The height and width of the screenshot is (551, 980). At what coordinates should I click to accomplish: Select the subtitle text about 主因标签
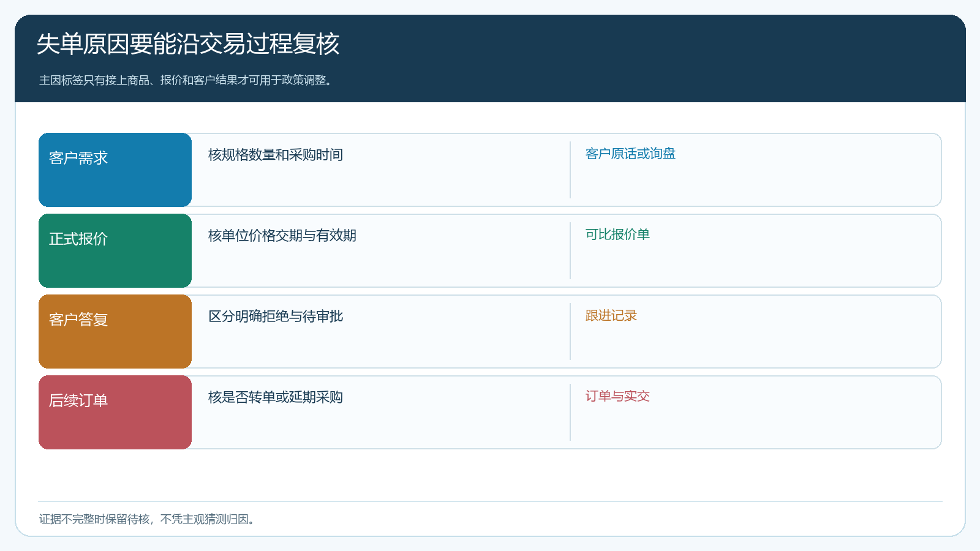[x=187, y=80]
